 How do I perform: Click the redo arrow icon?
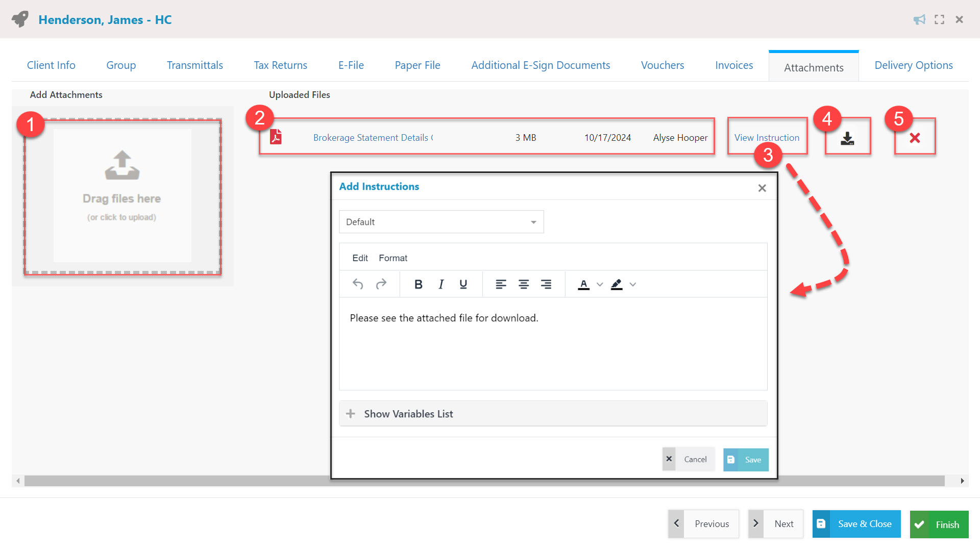tap(381, 284)
